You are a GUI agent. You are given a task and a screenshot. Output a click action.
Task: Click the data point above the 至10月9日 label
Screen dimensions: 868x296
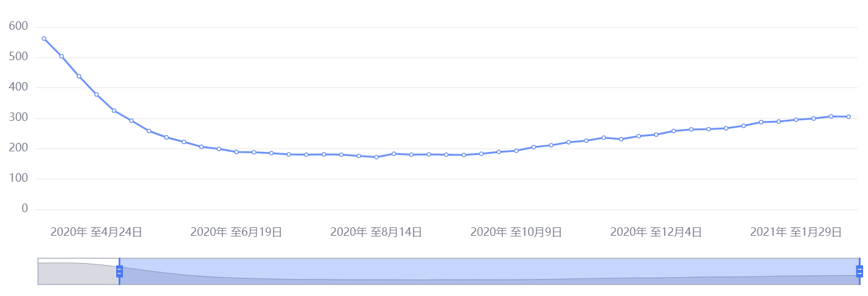pyautogui.click(x=516, y=151)
